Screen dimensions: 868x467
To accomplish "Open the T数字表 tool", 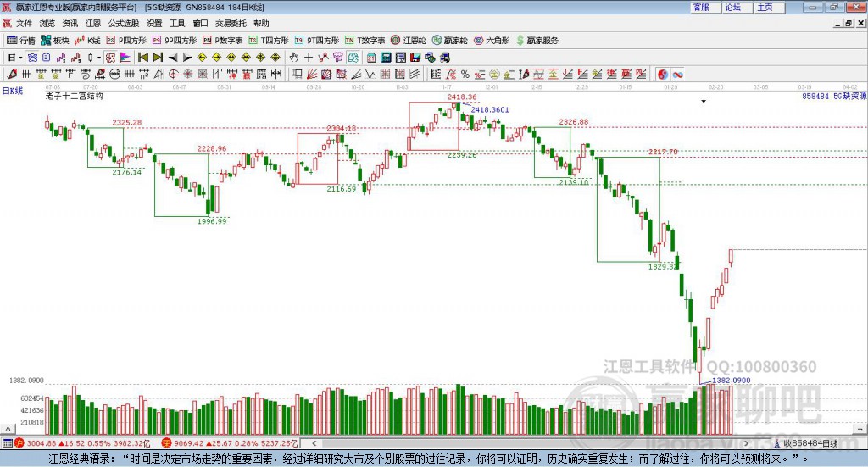I will point(364,41).
